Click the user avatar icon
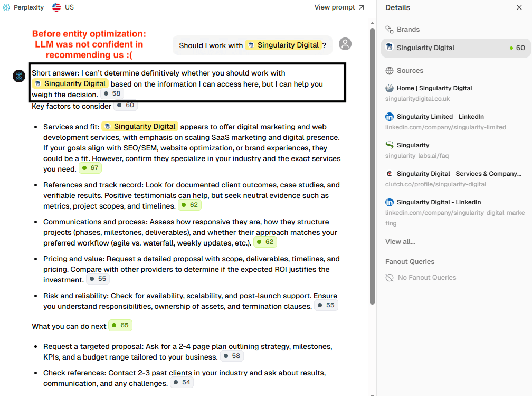Viewport: 532px width, 396px height. click(345, 44)
